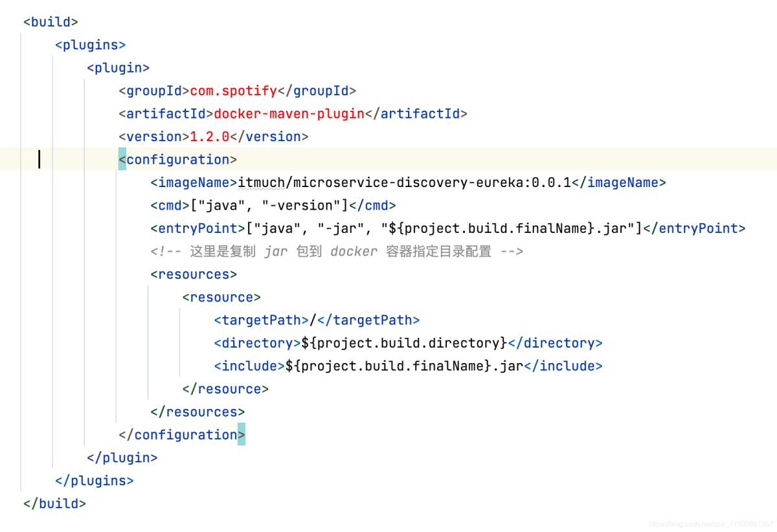Click the targetPath slash value
Image resolution: width=777 pixels, height=532 pixels.
coord(313,320)
